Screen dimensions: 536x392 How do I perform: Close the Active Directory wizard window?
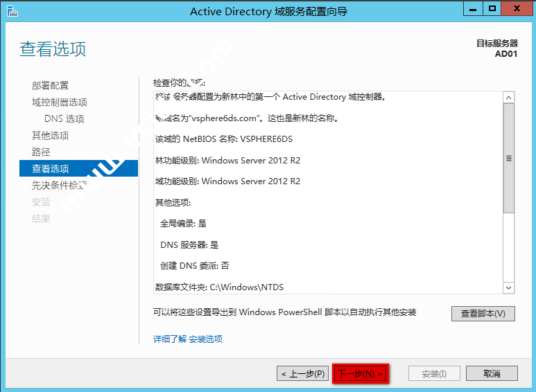pos(517,8)
